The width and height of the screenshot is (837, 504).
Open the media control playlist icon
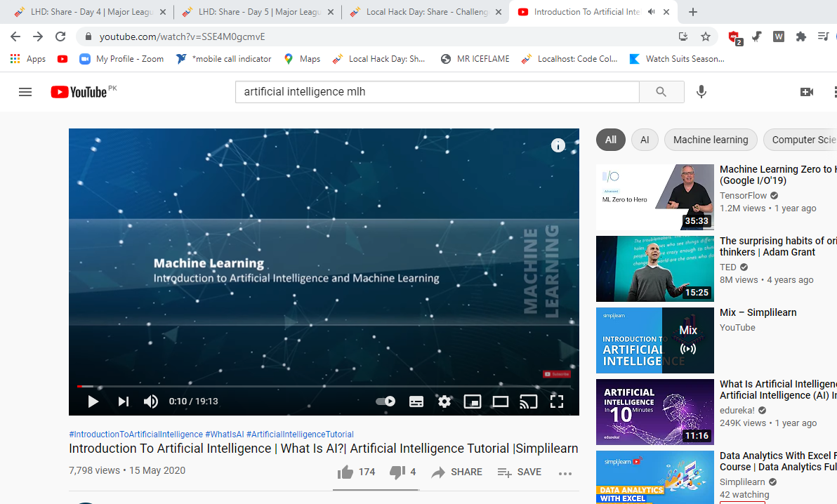pos(823,37)
